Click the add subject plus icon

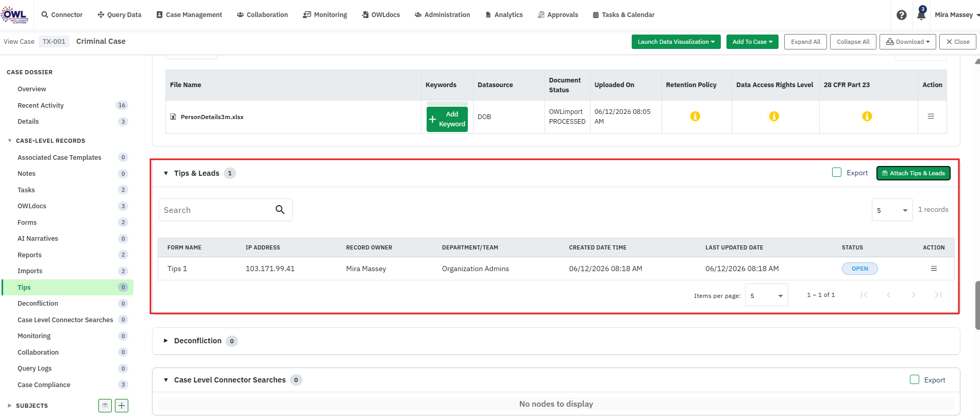122,406
